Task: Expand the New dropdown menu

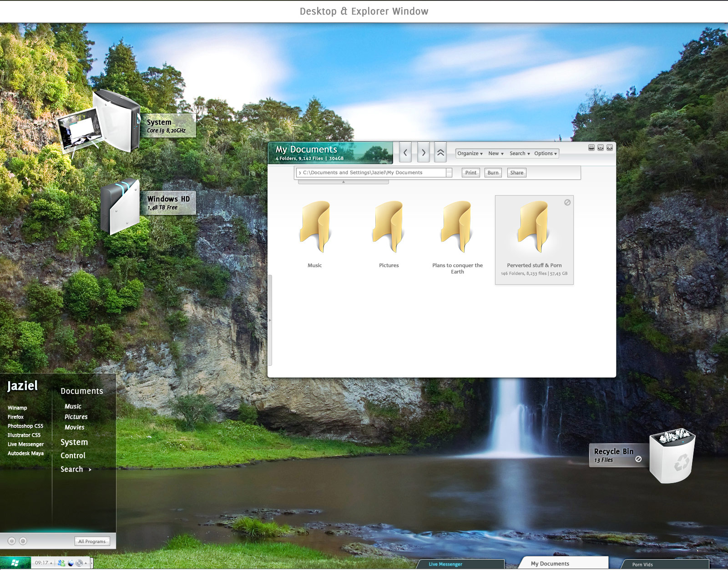Action: coord(495,153)
